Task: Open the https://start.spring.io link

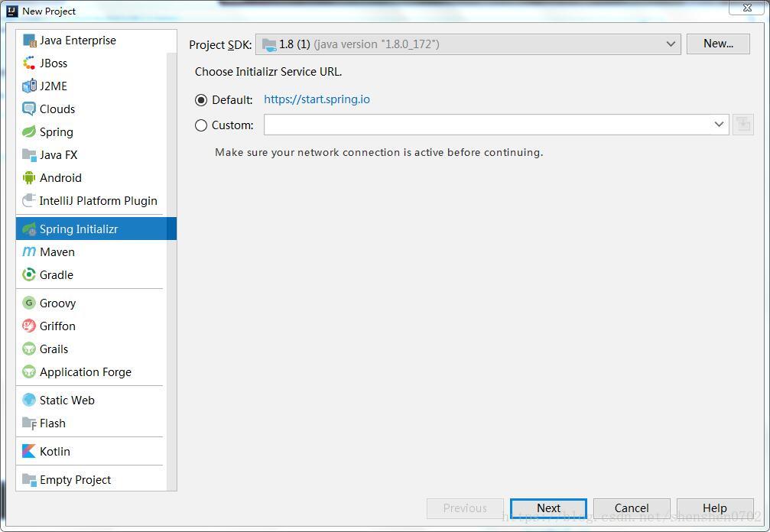Action: tap(317, 99)
